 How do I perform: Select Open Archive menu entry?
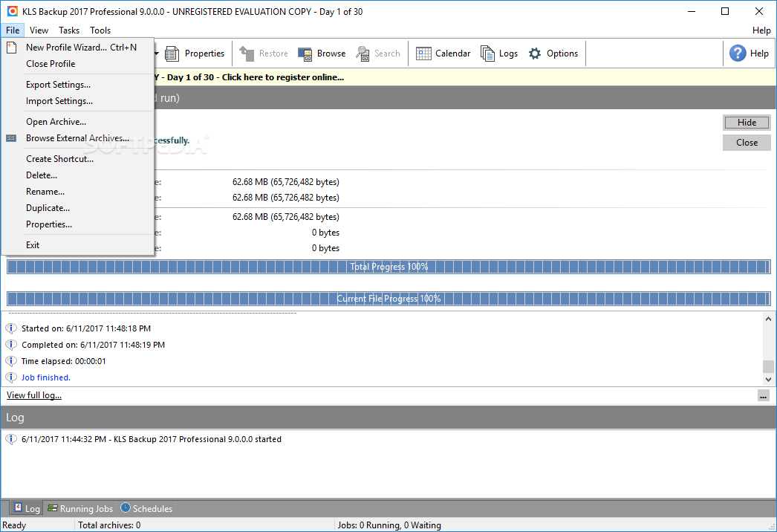coord(78,122)
